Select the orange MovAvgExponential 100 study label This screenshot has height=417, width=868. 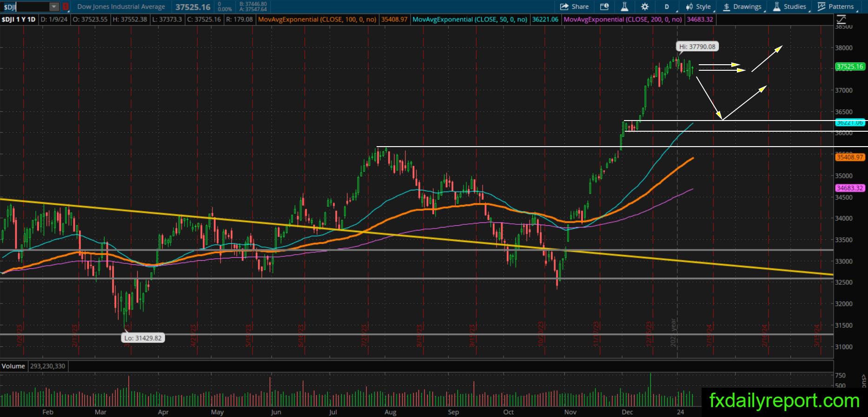click(x=317, y=20)
